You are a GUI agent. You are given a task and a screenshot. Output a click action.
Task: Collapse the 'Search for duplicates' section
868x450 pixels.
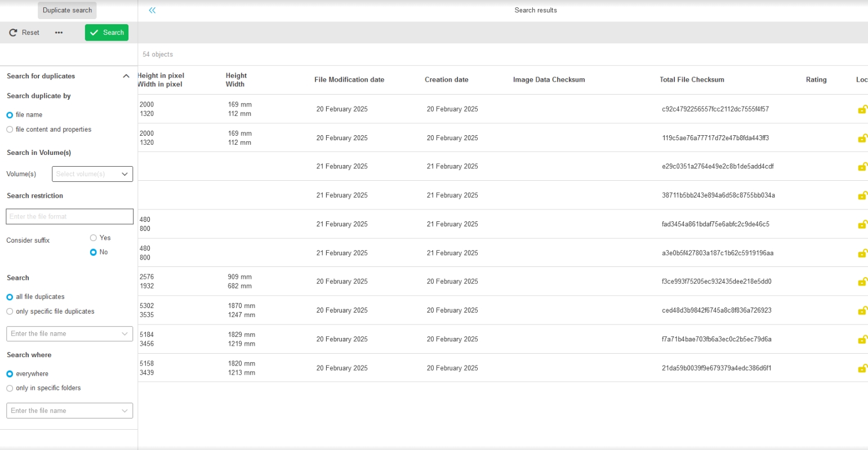tap(126, 76)
